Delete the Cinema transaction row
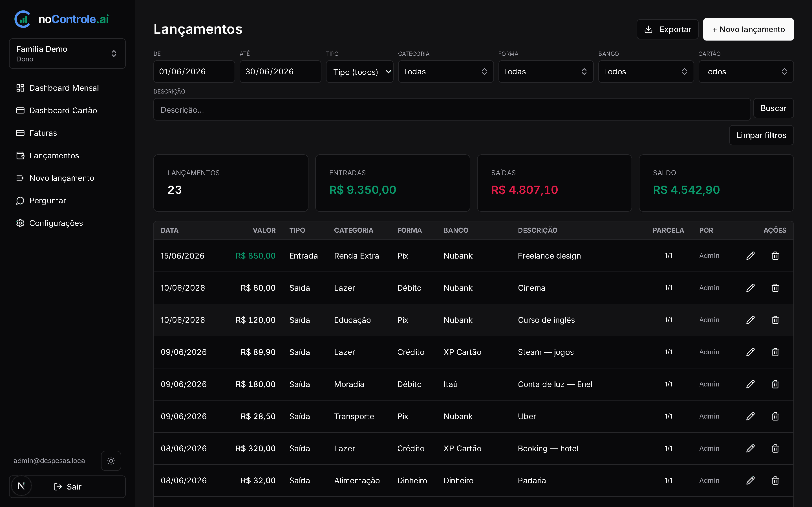The height and width of the screenshot is (507, 812). click(775, 288)
